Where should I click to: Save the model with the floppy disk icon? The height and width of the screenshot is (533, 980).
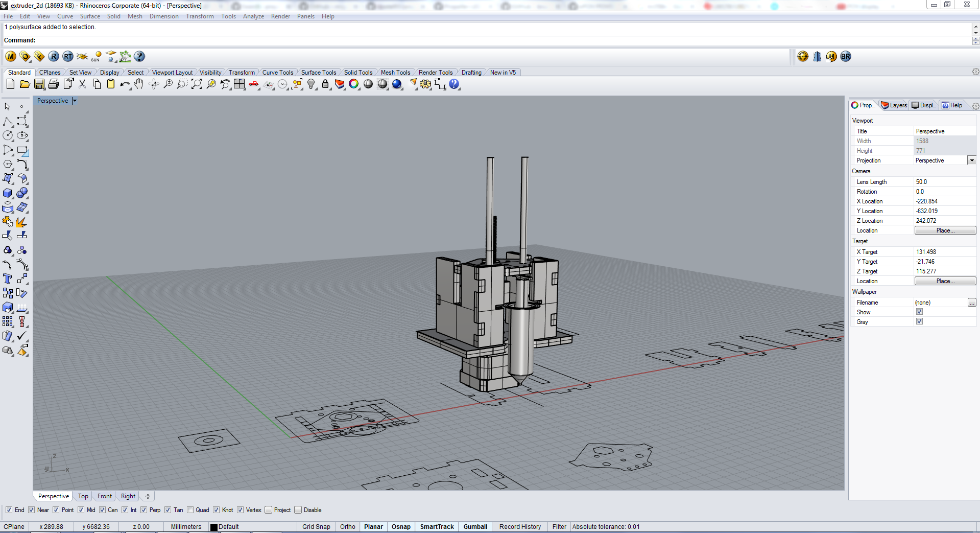point(39,84)
